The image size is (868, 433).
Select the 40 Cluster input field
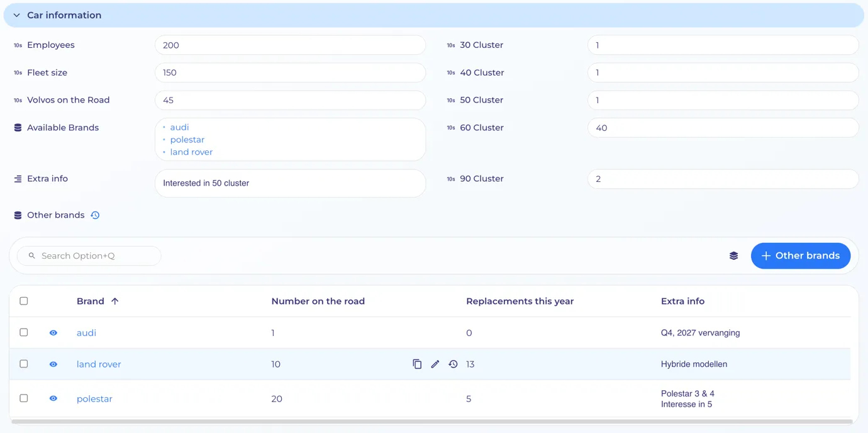(x=723, y=72)
